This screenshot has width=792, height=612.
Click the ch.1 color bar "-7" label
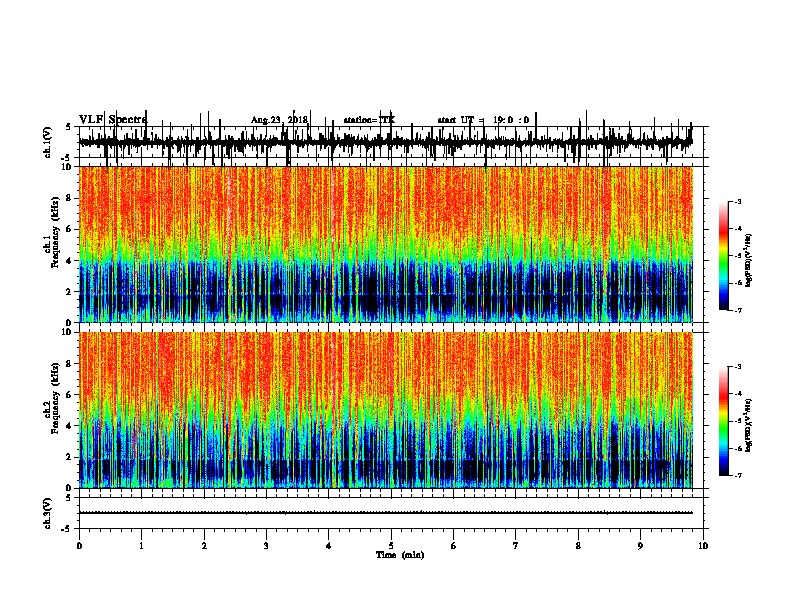pyautogui.click(x=738, y=310)
